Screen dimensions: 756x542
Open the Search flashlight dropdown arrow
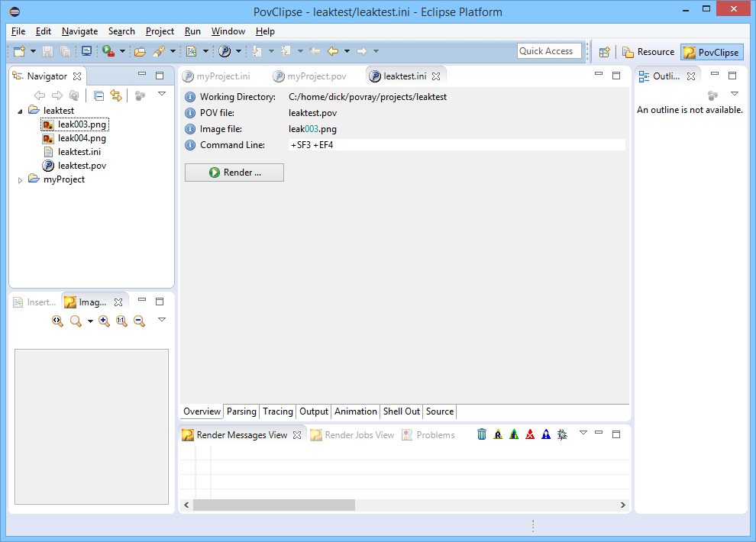point(173,51)
